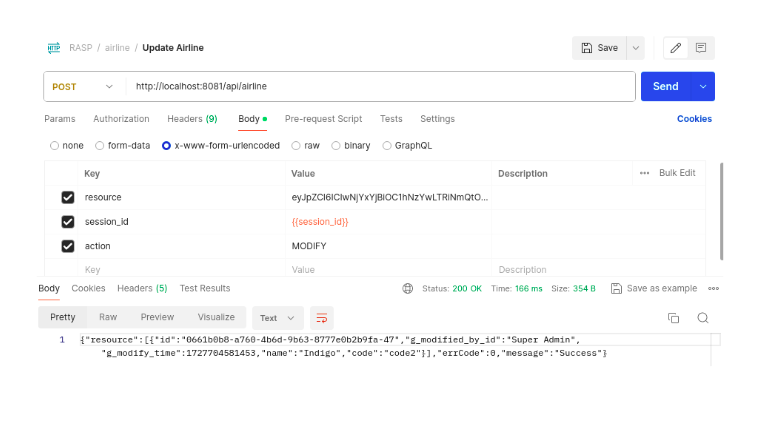Expand the Send options arrow
Image resolution: width=766 pixels, height=432 pixels.
coord(703,86)
